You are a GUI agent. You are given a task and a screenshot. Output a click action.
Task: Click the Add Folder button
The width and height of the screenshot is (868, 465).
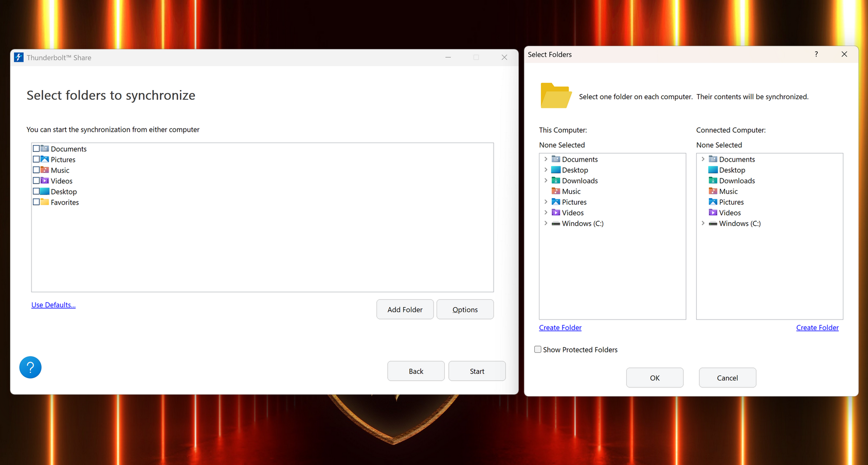(x=405, y=309)
